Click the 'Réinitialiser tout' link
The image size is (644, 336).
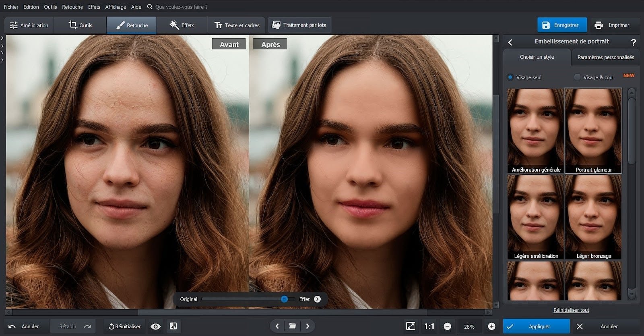coord(571,310)
